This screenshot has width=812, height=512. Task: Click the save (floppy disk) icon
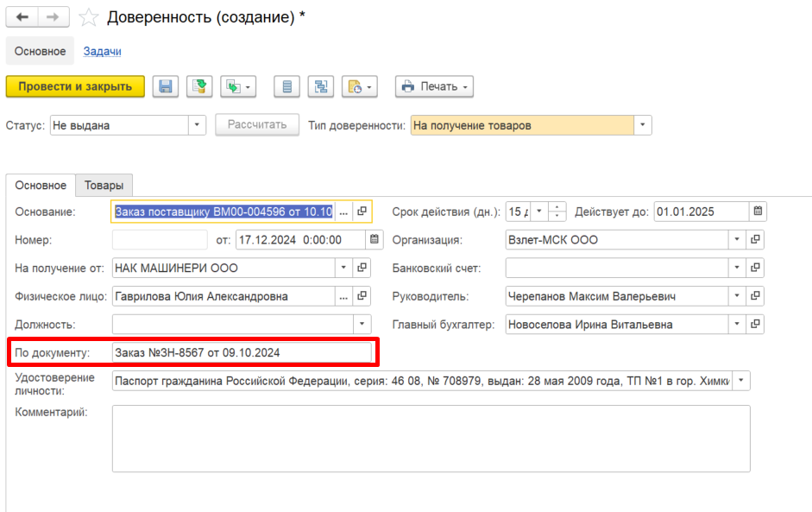coord(166,86)
